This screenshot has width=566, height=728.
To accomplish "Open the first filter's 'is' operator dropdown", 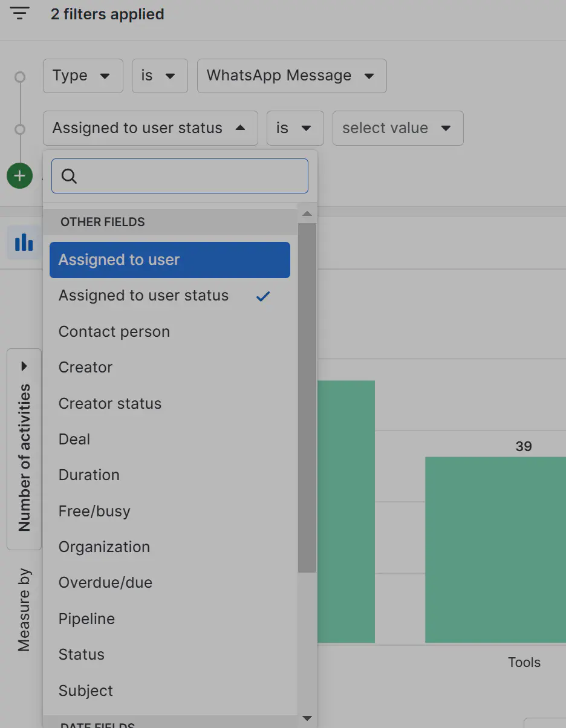I will (x=160, y=76).
